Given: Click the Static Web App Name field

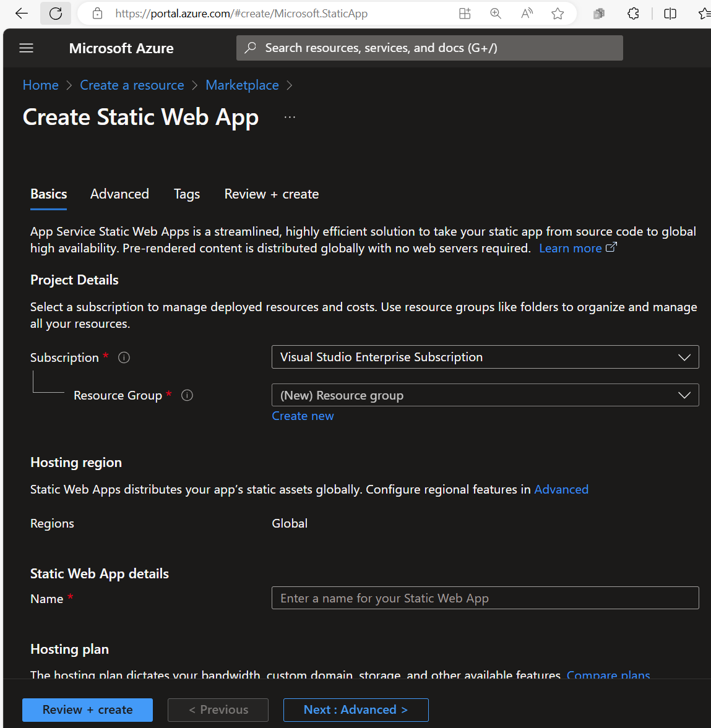Looking at the screenshot, I should click(x=485, y=598).
